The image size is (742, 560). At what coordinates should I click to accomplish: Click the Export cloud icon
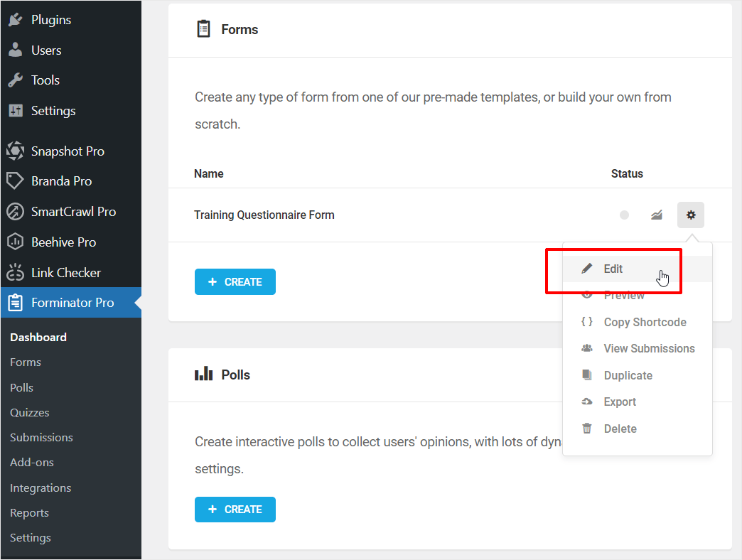[x=587, y=402]
